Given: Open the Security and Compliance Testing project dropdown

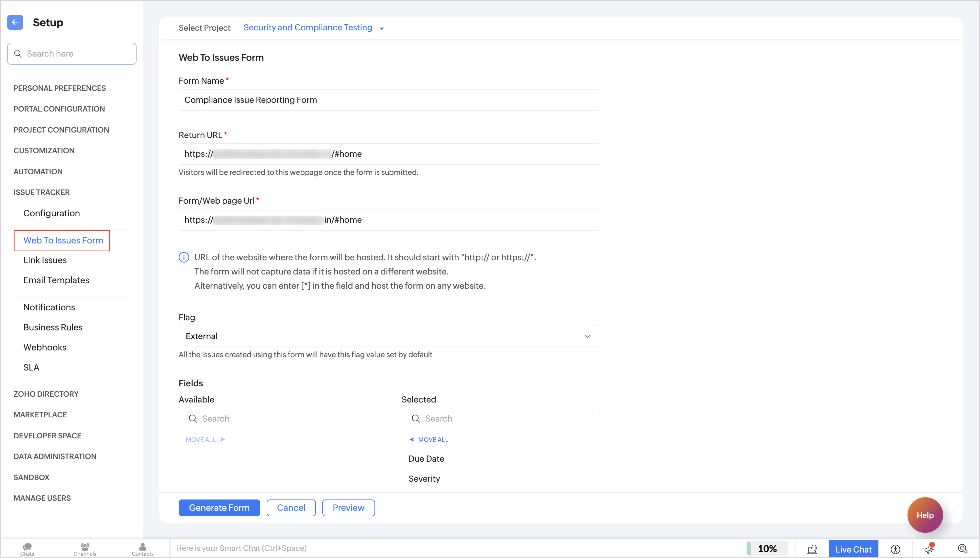Looking at the screenshot, I should [x=313, y=27].
